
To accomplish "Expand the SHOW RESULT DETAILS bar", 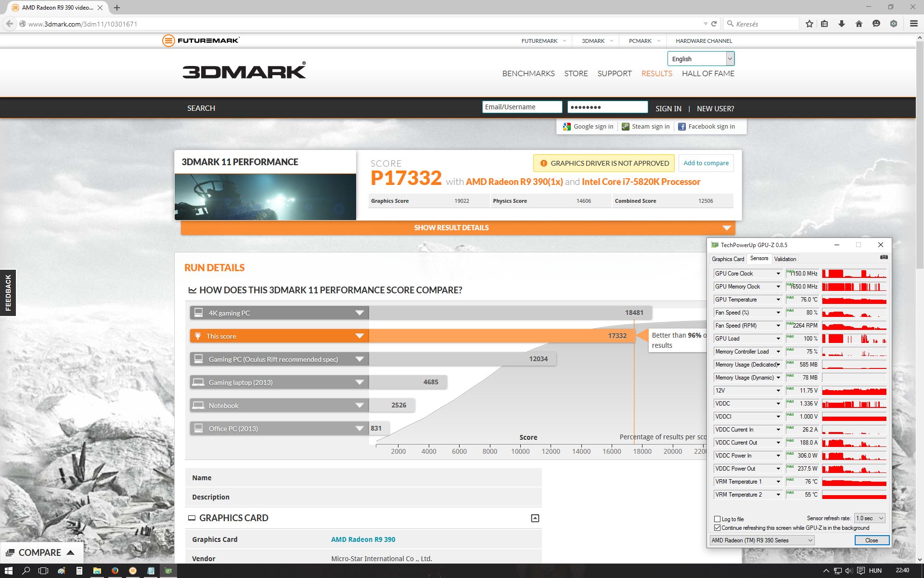I will point(458,228).
